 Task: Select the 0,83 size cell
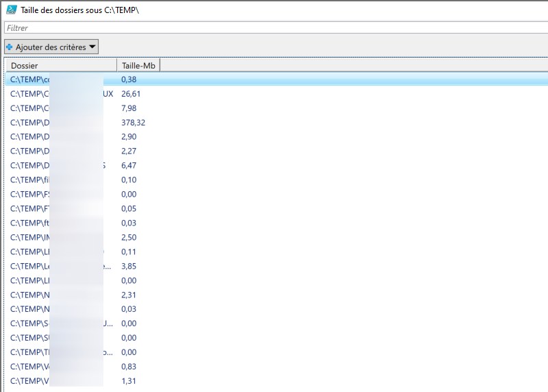[x=129, y=367]
